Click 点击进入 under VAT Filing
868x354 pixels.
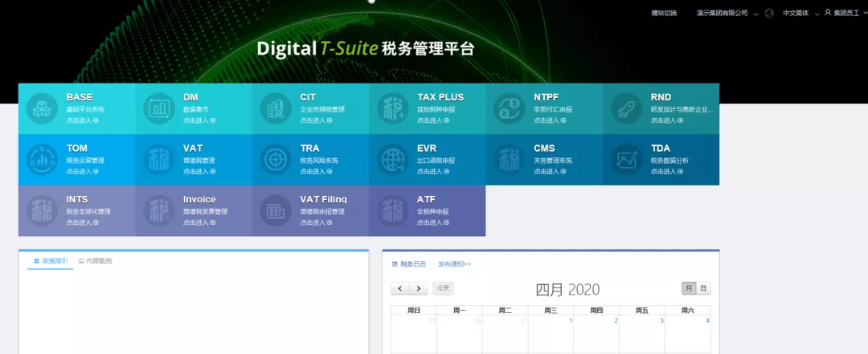(316, 222)
